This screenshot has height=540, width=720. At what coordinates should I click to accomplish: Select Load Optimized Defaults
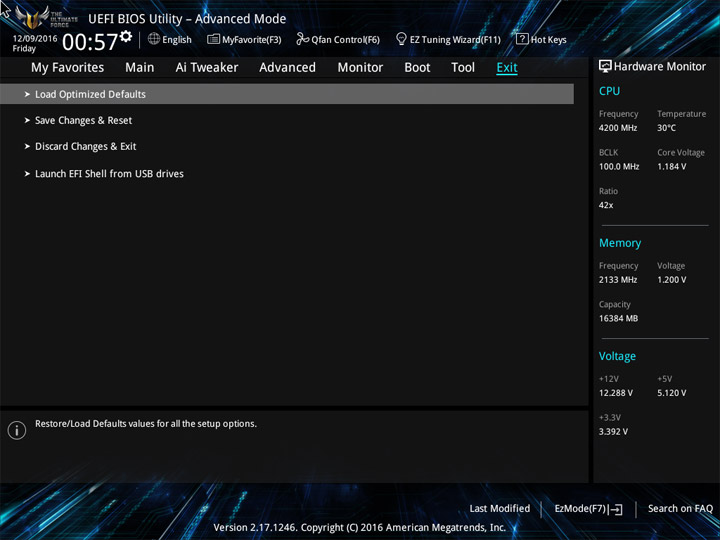pyautogui.click(x=287, y=94)
